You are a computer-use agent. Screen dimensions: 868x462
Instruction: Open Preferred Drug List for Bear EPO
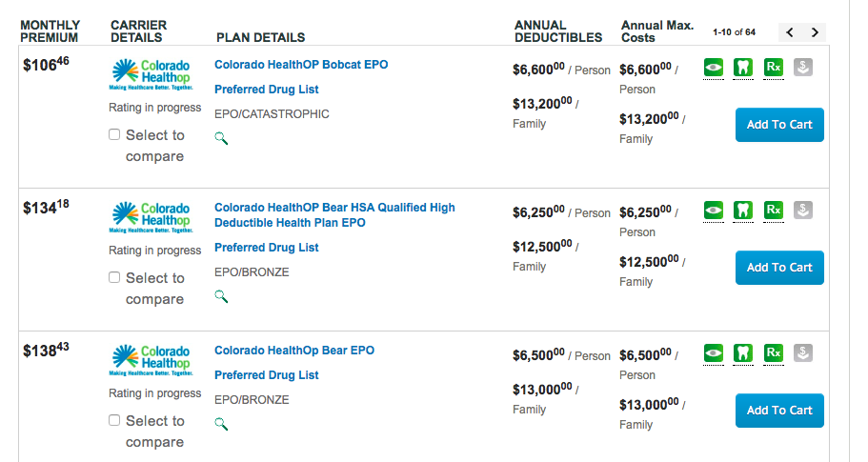(267, 375)
